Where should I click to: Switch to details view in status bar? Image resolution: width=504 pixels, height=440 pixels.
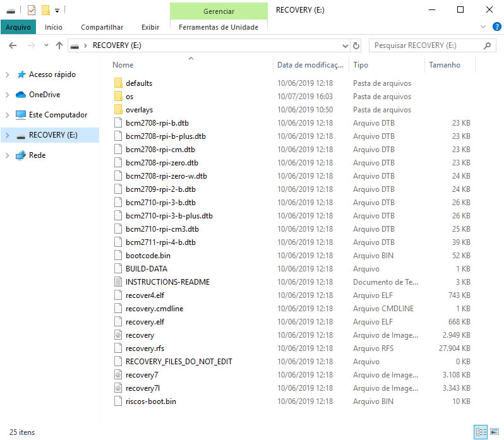[x=481, y=432]
